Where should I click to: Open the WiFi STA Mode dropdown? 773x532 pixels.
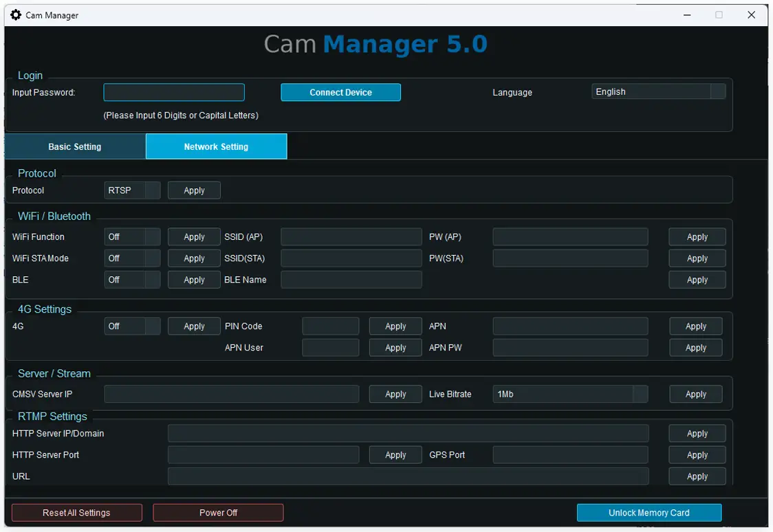132,258
